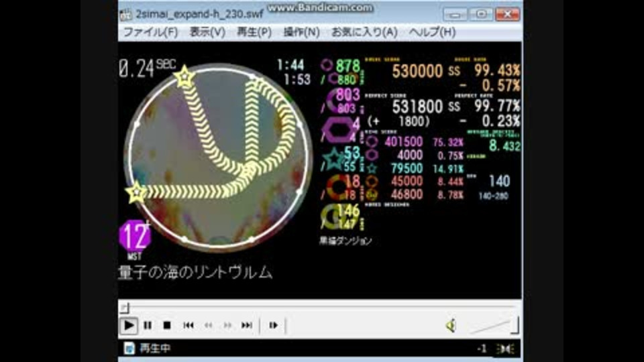
Task: Jump to previous track button
Action: tap(189, 326)
